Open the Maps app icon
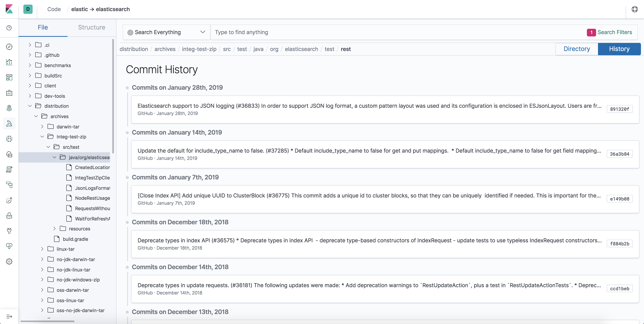This screenshot has width=644, height=324. 9,108
